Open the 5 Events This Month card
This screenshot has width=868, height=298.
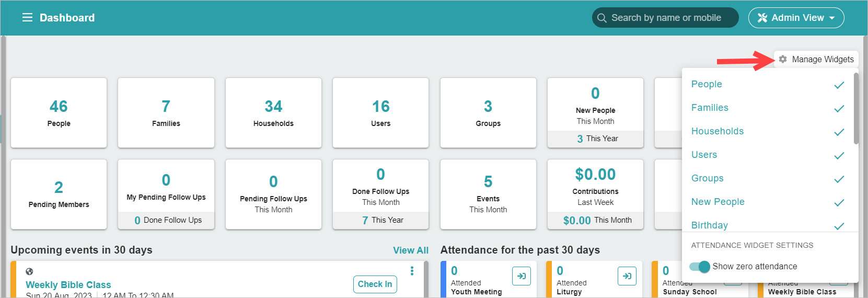pyautogui.click(x=488, y=194)
